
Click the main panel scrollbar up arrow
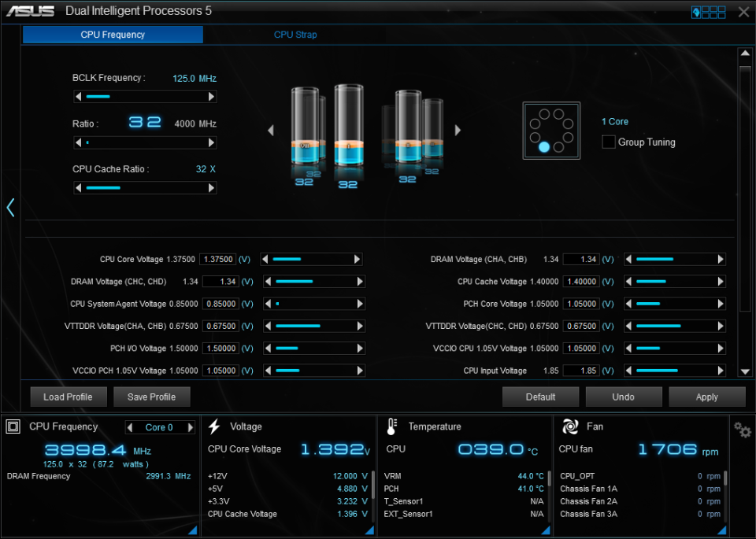pos(745,53)
